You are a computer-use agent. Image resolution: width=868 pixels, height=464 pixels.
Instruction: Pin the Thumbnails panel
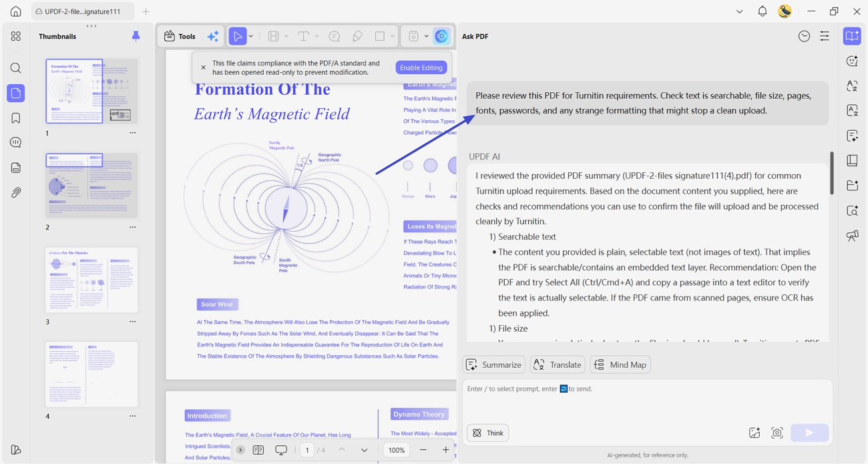[x=136, y=36]
